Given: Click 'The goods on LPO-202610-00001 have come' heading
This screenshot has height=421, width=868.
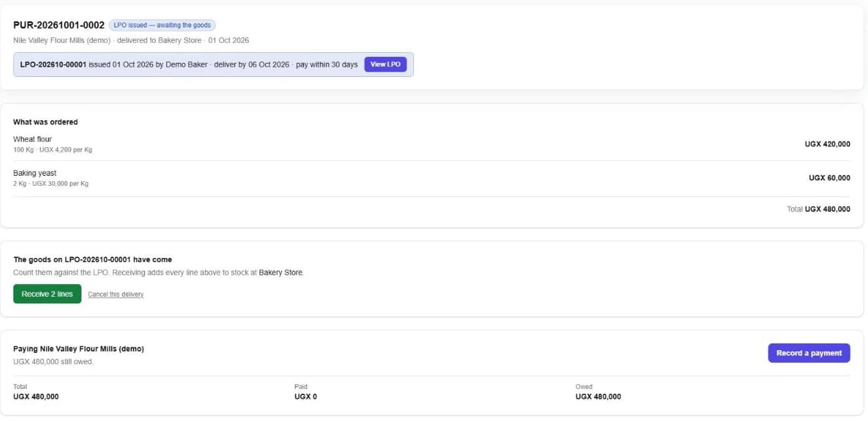Looking at the screenshot, I should tap(93, 259).
